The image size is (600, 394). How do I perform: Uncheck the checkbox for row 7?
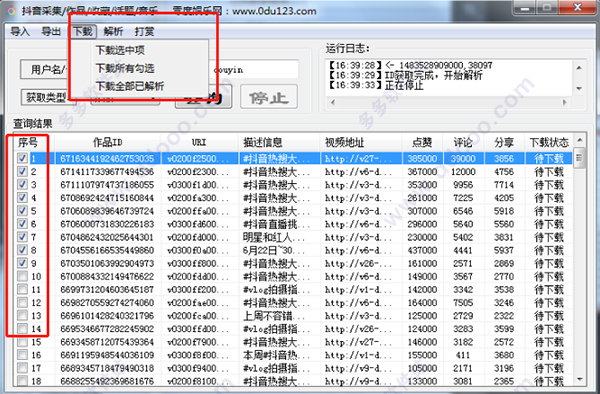pos(22,237)
